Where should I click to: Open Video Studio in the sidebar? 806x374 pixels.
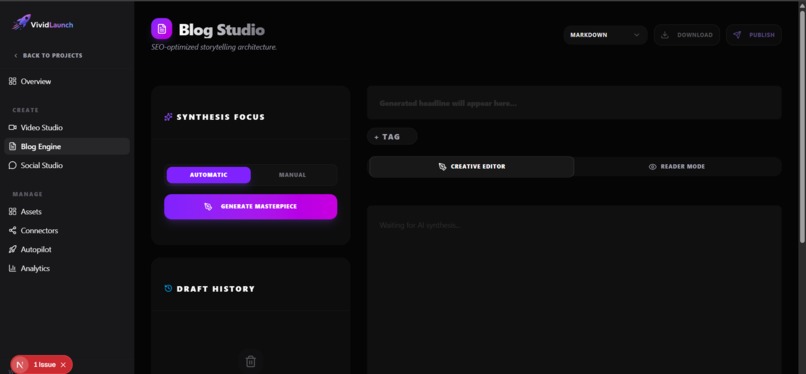[67, 127]
